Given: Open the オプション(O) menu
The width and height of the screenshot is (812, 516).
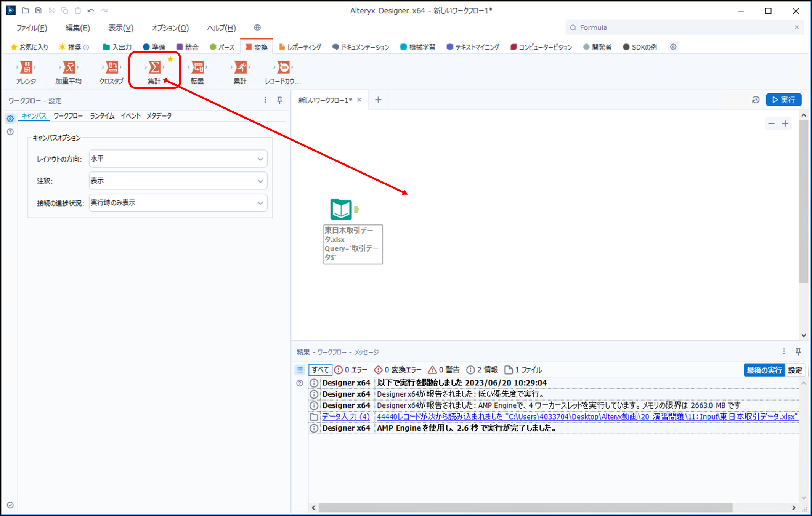Looking at the screenshot, I should pos(170,28).
